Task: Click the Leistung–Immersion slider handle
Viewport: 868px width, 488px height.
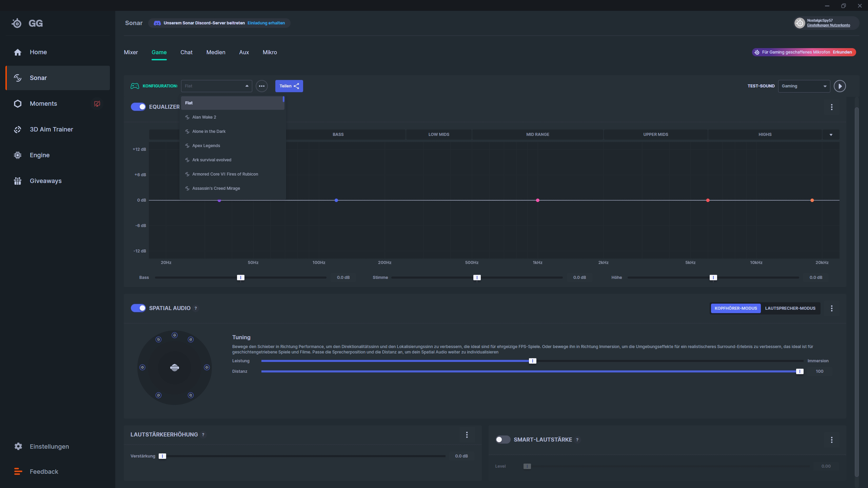Action: 532,361
